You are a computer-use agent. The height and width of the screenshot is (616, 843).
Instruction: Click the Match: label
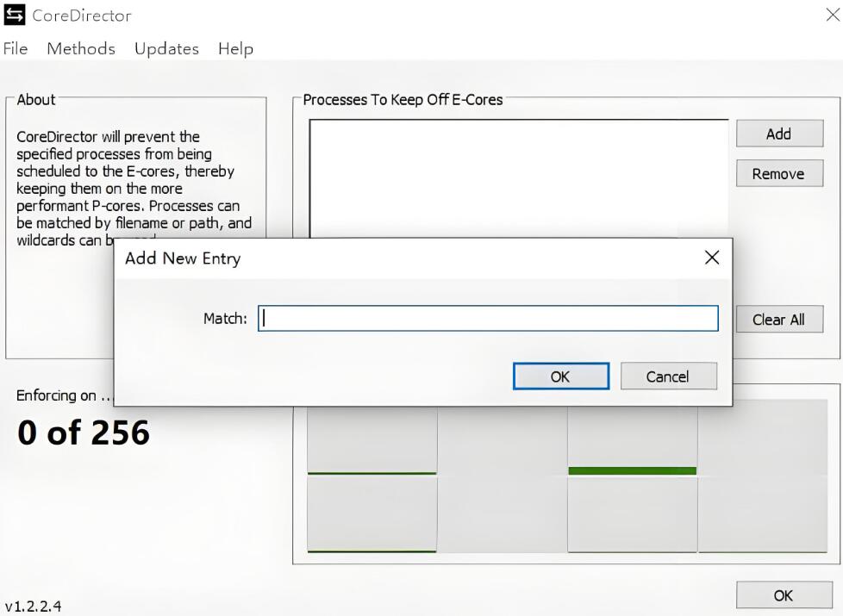tap(225, 318)
